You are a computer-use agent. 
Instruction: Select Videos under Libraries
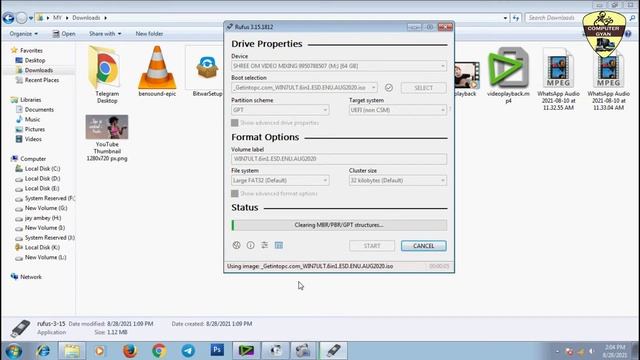click(x=33, y=139)
